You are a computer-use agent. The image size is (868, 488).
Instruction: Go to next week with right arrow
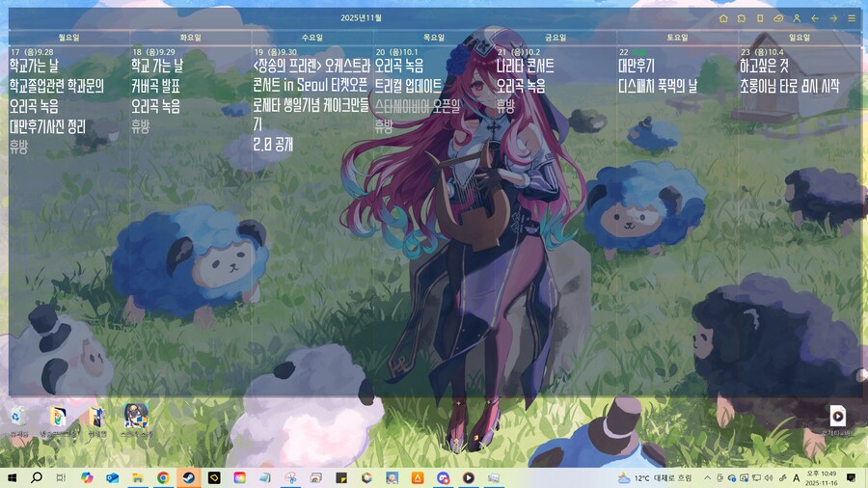click(x=833, y=18)
